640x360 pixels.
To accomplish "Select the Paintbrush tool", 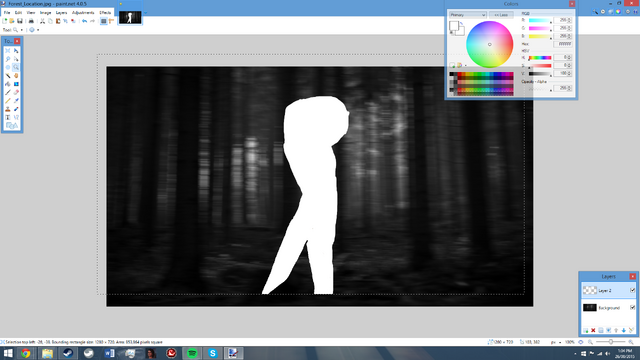I will pos(8,92).
